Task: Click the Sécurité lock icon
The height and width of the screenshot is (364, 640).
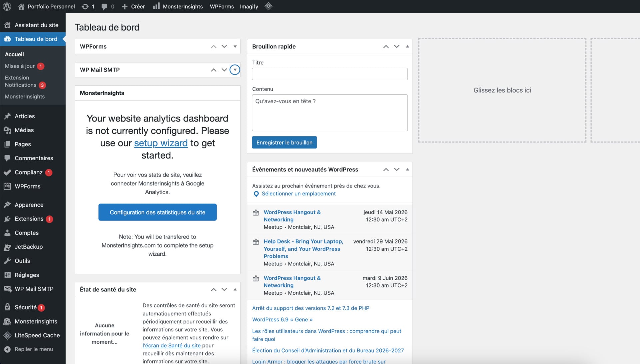Action: point(7,307)
